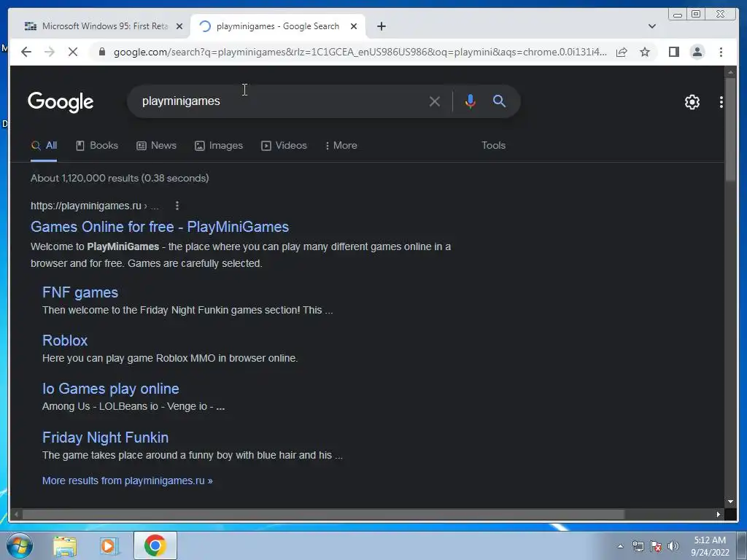The image size is (747, 560).
Task: Clear the search box text
Action: coord(434,101)
